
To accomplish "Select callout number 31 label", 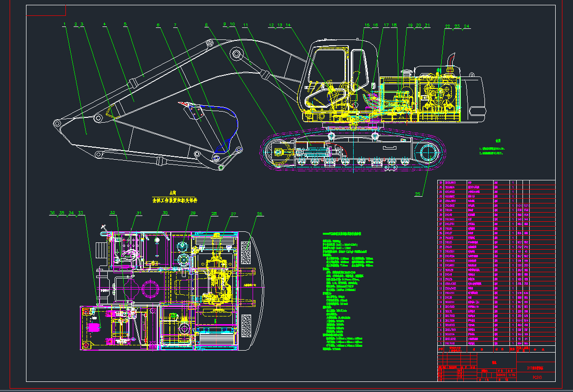I will tap(139, 213).
